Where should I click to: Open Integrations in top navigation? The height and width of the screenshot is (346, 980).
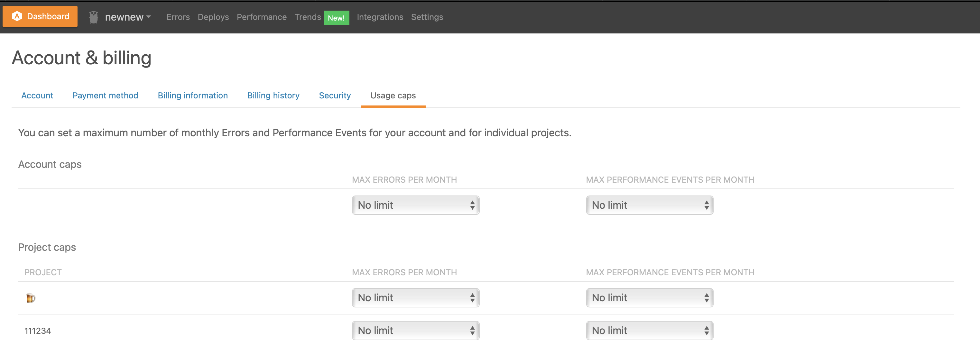380,17
